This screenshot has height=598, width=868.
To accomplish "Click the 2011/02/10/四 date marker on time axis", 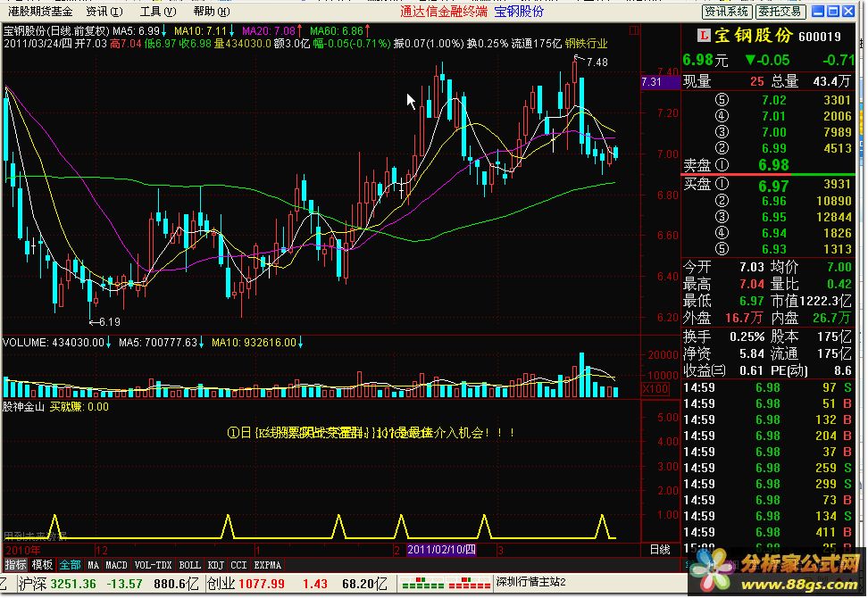I will (441, 549).
